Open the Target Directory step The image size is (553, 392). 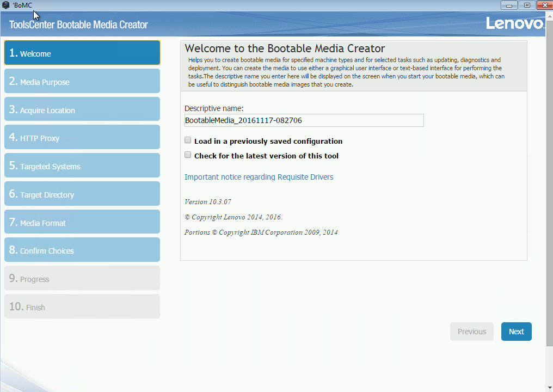82,194
